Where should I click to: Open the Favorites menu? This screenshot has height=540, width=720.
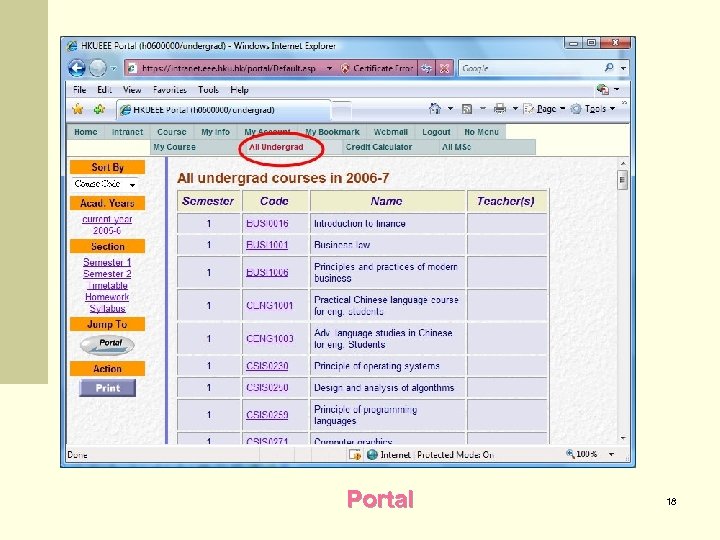coord(169,90)
